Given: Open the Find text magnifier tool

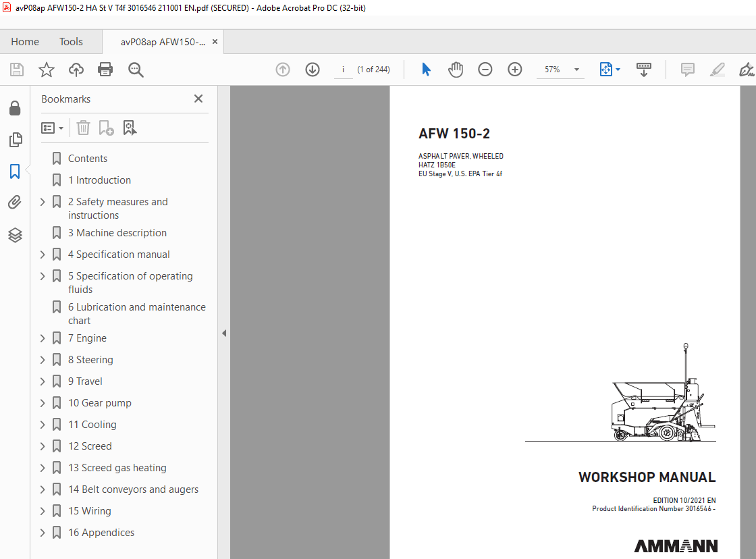Looking at the screenshot, I should pyautogui.click(x=136, y=70).
